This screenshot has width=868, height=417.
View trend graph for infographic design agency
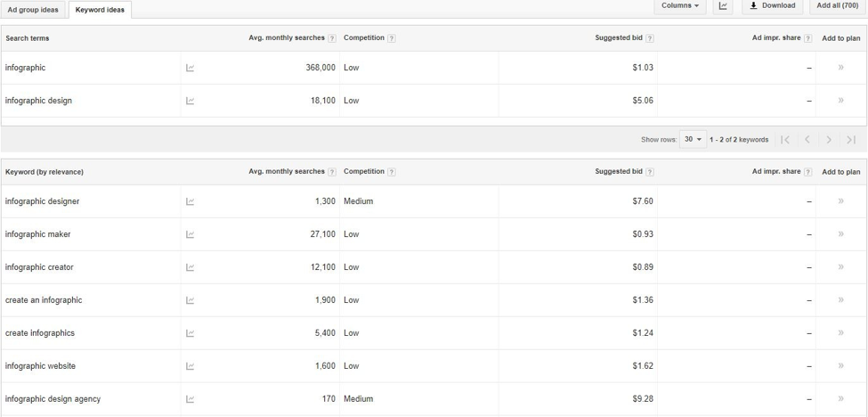pyautogui.click(x=190, y=399)
